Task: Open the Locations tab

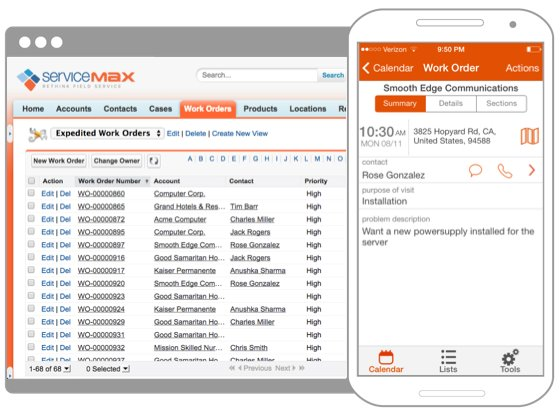Action: [x=308, y=109]
